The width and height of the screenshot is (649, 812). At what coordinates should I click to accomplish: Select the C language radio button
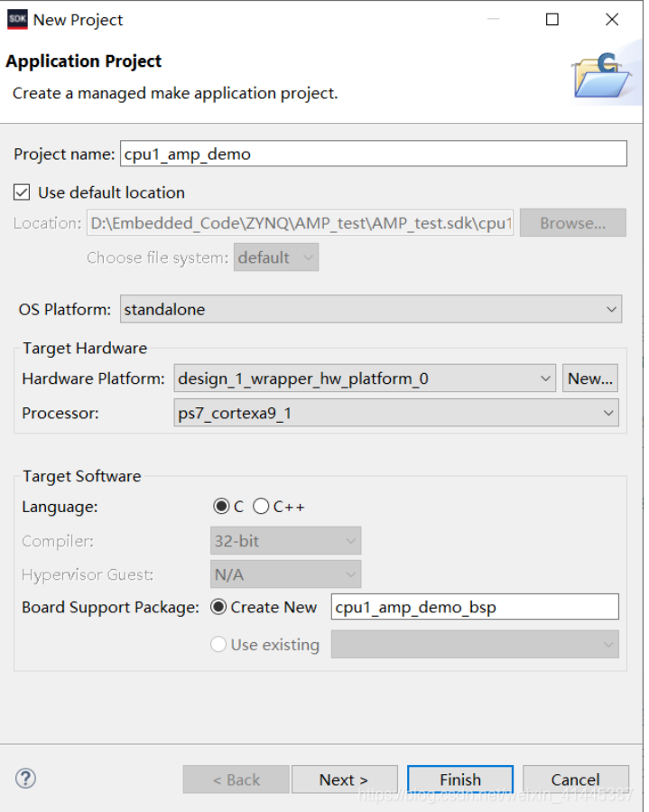(221, 507)
